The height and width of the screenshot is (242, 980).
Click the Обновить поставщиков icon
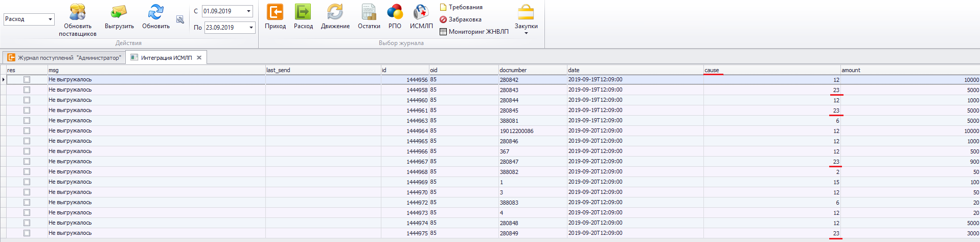(78, 12)
